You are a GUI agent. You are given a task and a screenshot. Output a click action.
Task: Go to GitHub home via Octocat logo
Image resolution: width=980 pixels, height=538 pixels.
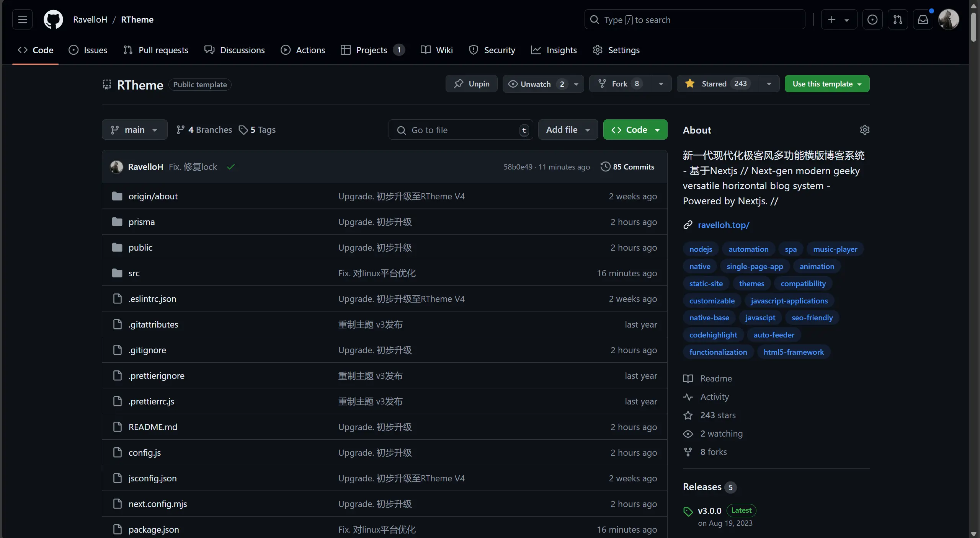click(x=53, y=20)
